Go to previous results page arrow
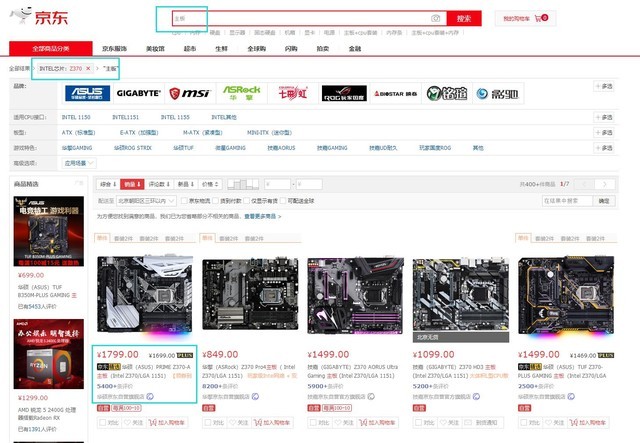Viewport: 640px width, 443px height. [x=584, y=185]
